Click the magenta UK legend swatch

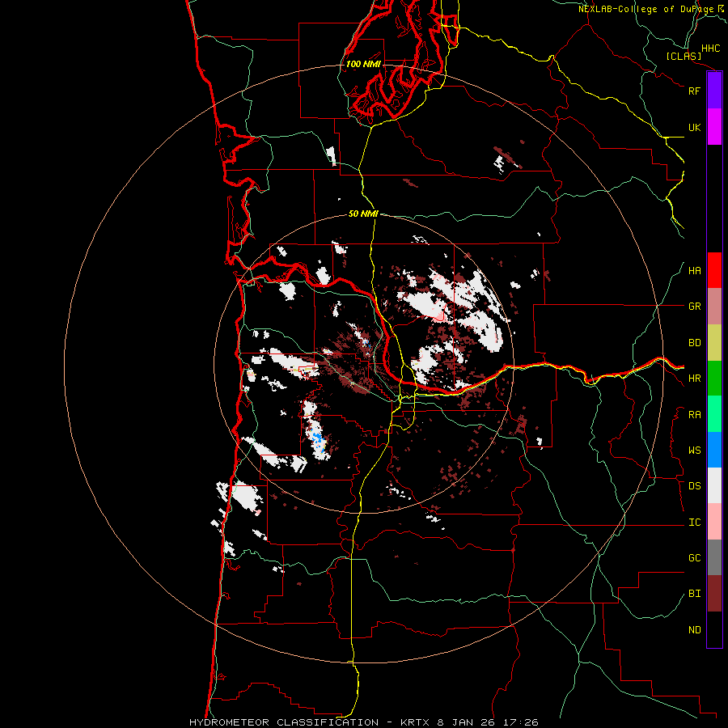pos(714,127)
